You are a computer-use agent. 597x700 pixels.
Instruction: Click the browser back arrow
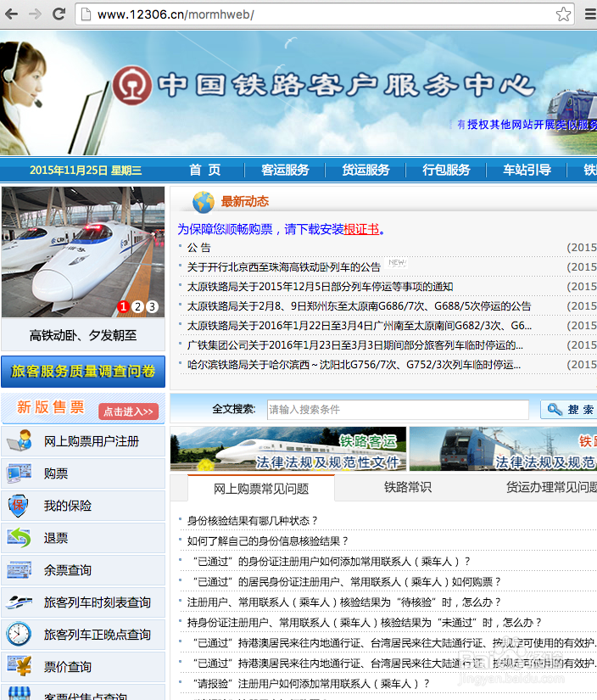coord(11,14)
